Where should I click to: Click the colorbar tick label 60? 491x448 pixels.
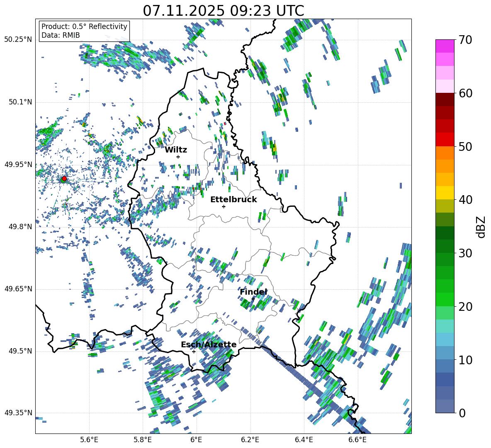click(x=465, y=93)
